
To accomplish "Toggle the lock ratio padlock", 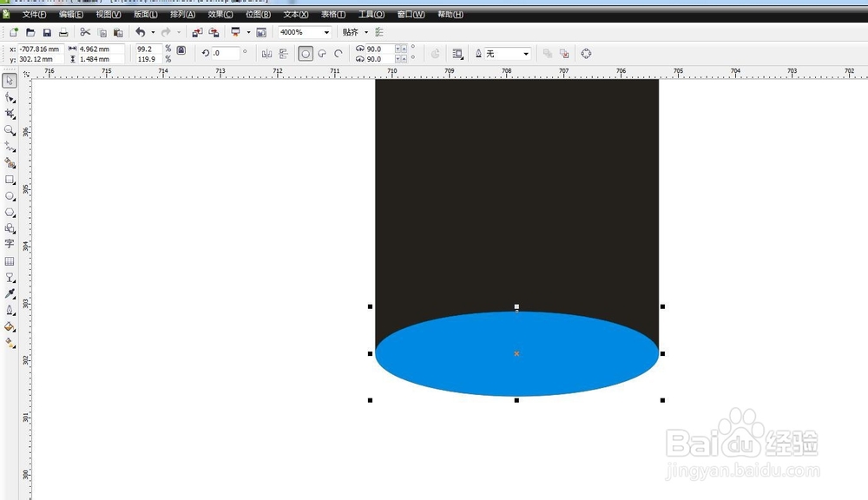I will [181, 49].
